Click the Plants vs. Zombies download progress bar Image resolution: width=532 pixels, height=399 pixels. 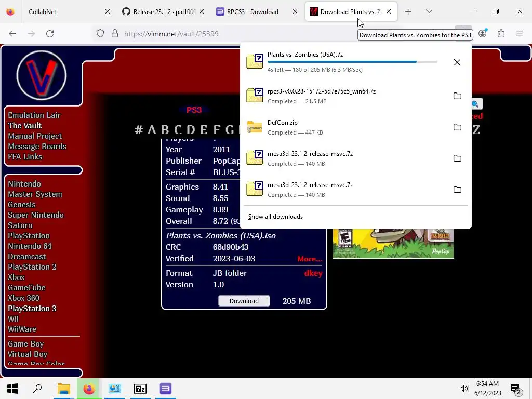pyautogui.click(x=352, y=62)
